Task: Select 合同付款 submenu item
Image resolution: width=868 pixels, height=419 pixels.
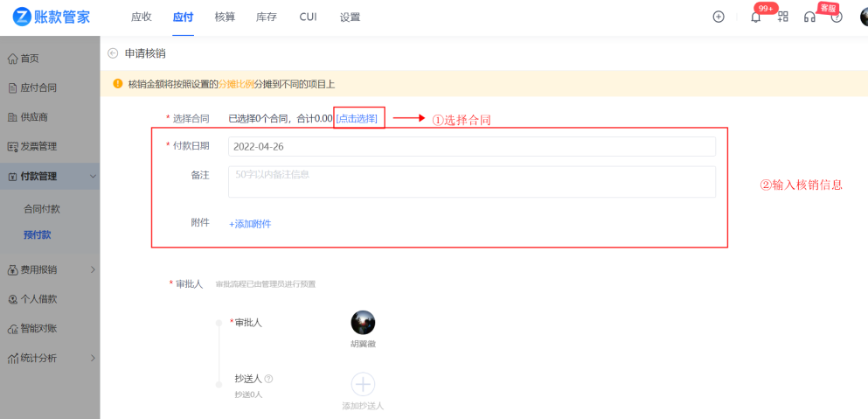Action: [42, 209]
